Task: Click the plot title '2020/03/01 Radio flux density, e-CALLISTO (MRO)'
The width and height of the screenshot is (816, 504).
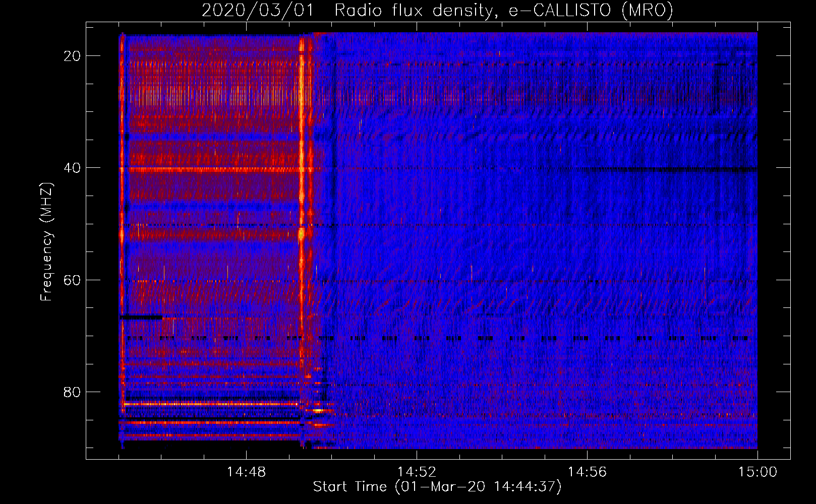Action: coord(437,11)
